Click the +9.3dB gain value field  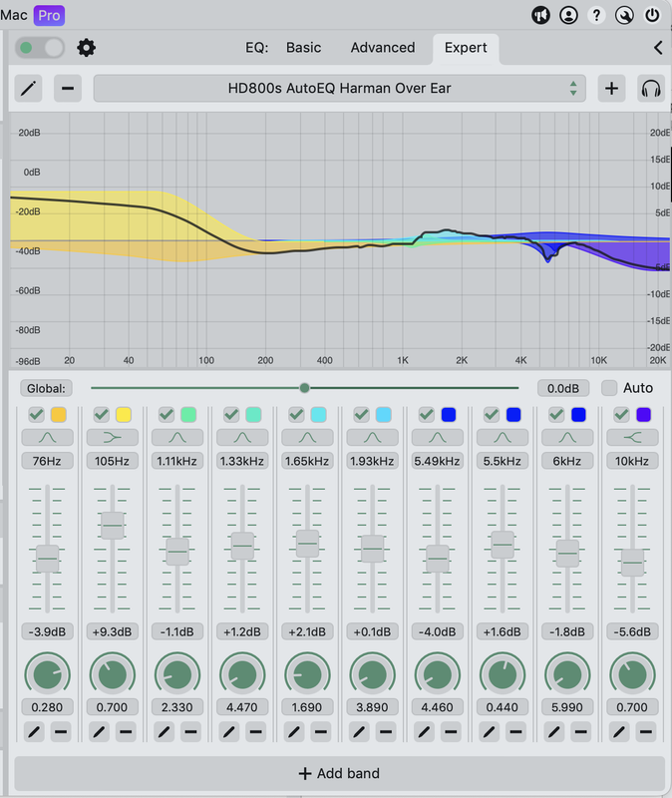(x=113, y=631)
